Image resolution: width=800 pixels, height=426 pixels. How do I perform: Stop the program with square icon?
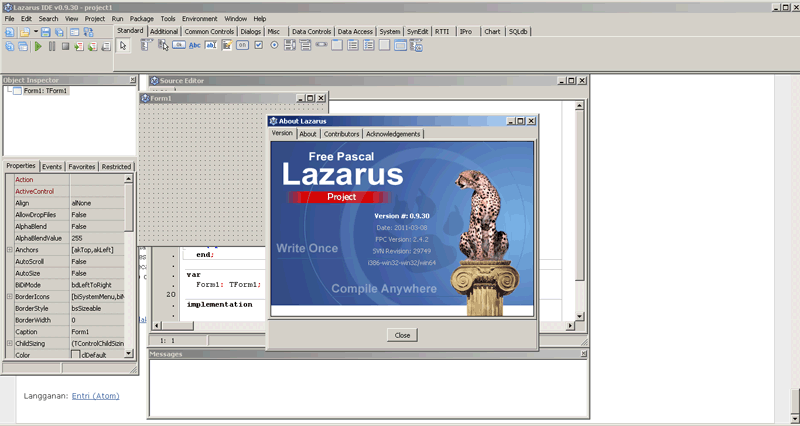65,46
